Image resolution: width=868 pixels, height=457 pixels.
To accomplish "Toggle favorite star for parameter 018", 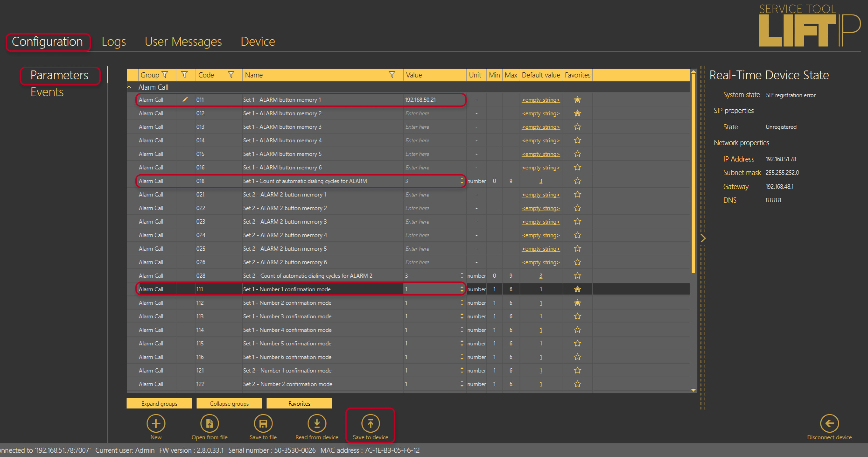I will pos(577,181).
